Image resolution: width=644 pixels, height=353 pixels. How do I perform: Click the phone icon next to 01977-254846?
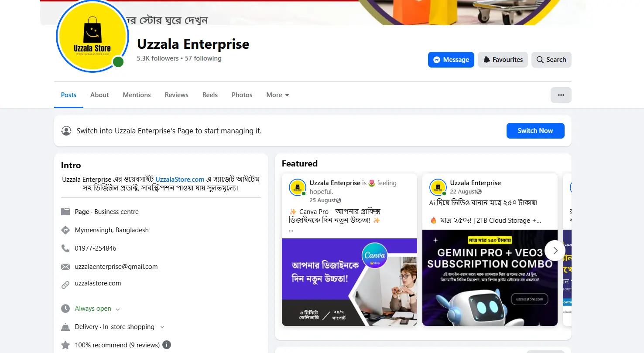point(65,248)
